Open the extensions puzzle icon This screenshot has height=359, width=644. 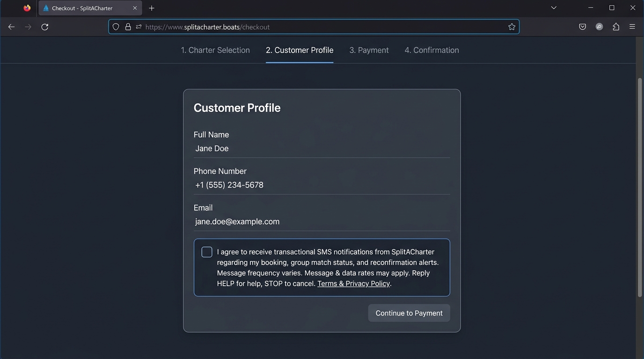616,27
